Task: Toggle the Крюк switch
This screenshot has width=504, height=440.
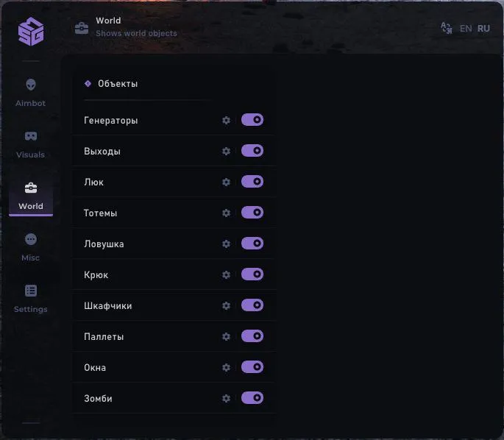Action: pyautogui.click(x=252, y=274)
